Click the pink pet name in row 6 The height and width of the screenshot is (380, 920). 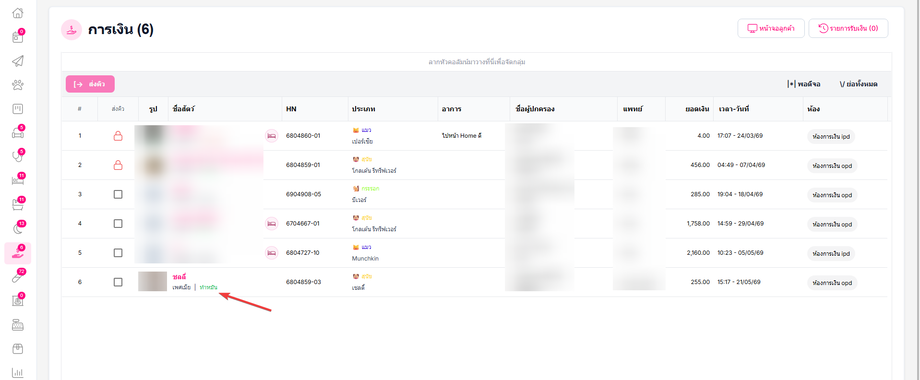point(180,276)
